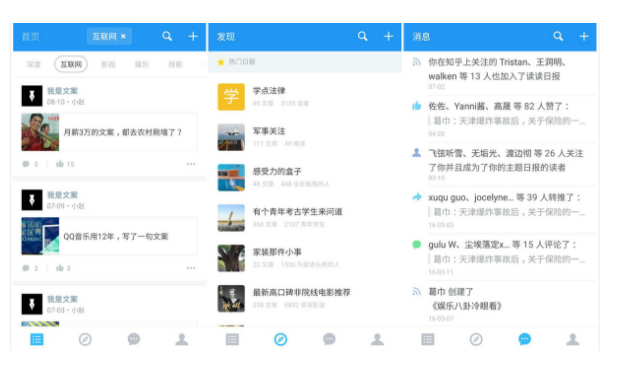627x377 pixels.
Task: Open search in 发现 header
Action: [363, 36]
